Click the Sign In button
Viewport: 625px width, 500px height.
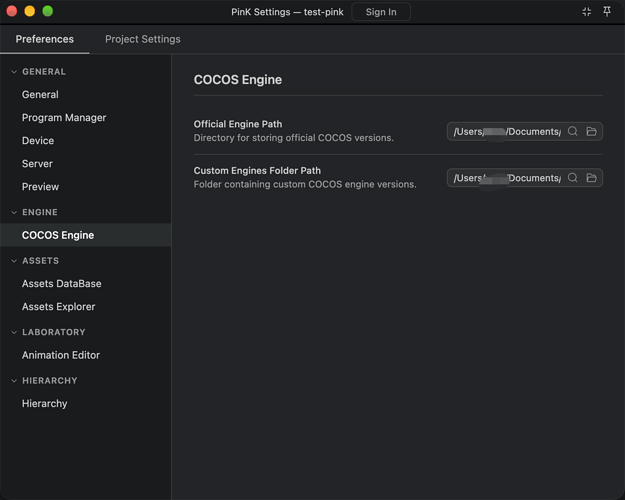(381, 12)
